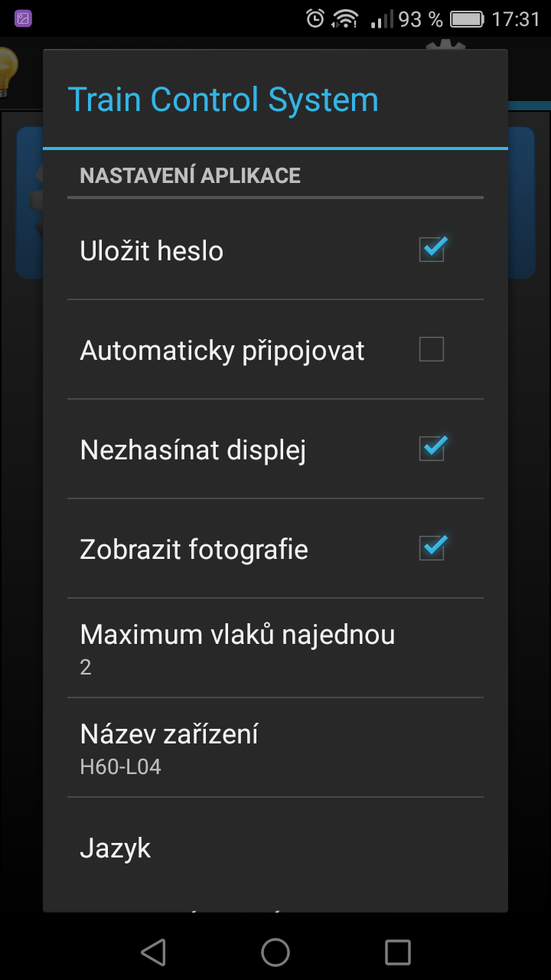
Task: Tap the Uložit heslo label
Action: [152, 251]
